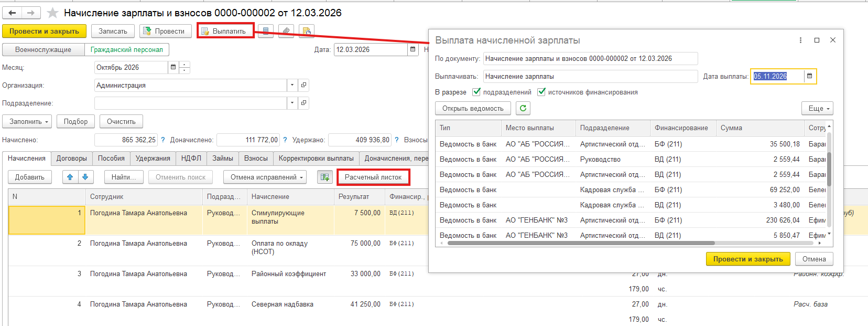Open attached files via paperclip icon
This screenshot has width=868, height=326.
[x=286, y=31]
